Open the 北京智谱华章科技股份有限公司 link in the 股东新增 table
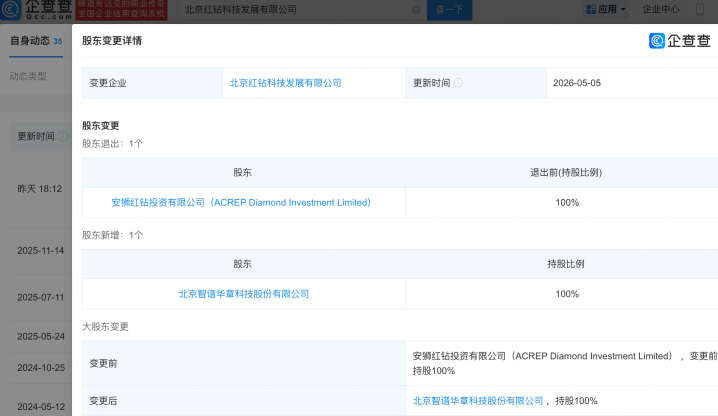Image resolution: width=718 pixels, height=416 pixels. (244, 294)
